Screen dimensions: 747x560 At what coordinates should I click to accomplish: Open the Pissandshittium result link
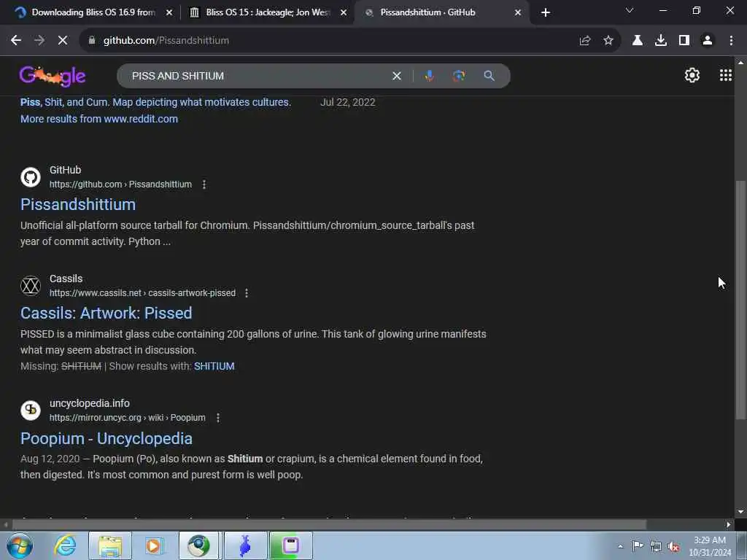point(78,204)
